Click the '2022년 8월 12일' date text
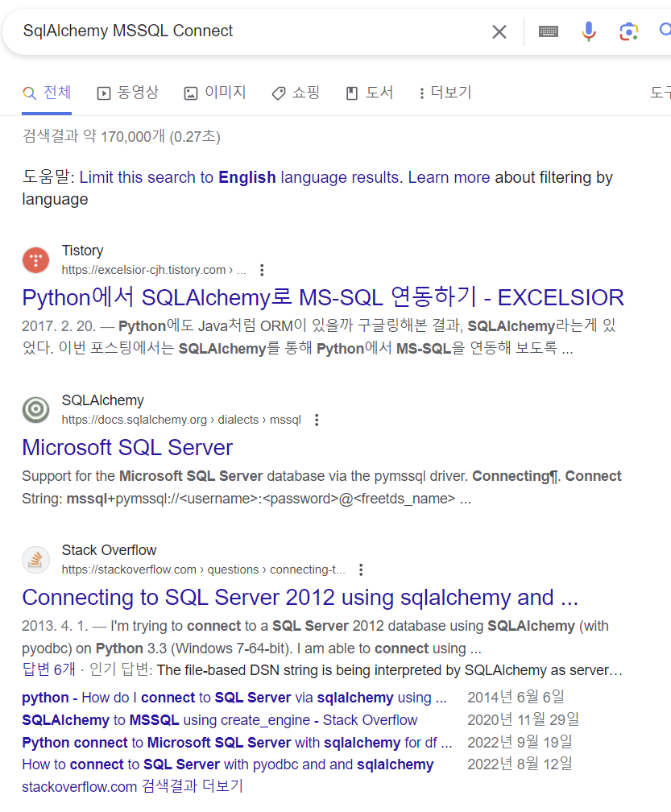This screenshot has width=671, height=812. click(x=520, y=764)
